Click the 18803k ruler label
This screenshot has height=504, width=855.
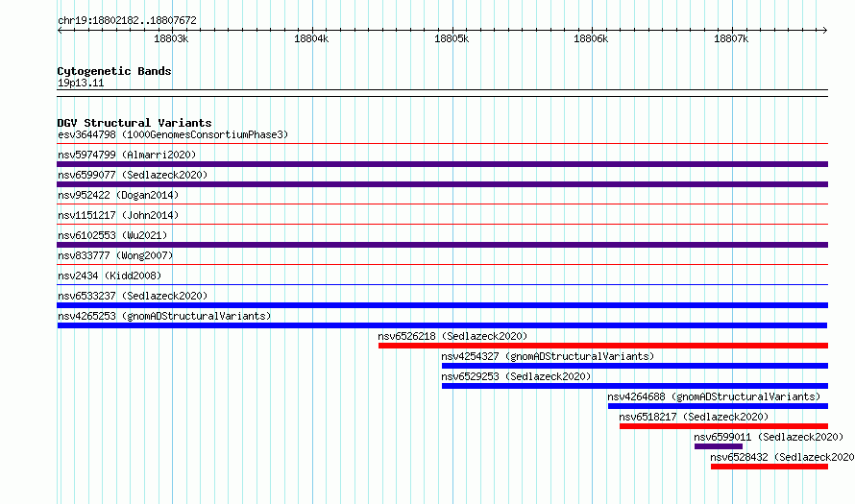171,38
